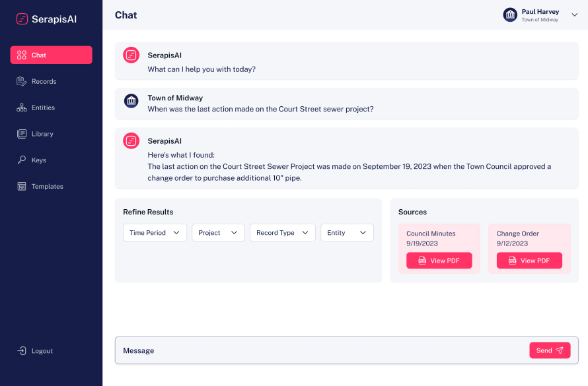View PDF for Change Order 9/12/2023
The width and height of the screenshot is (588, 386).
click(529, 261)
